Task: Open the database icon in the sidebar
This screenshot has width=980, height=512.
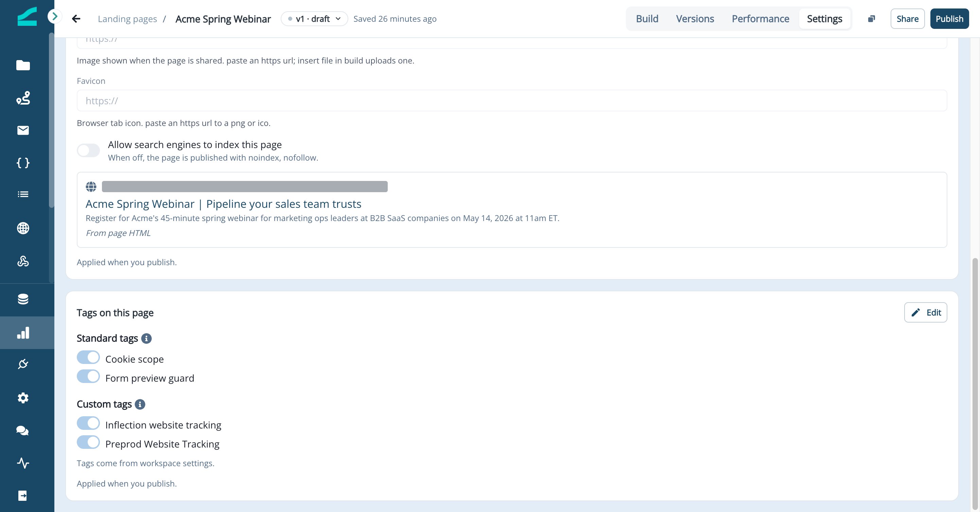Action: click(23, 299)
